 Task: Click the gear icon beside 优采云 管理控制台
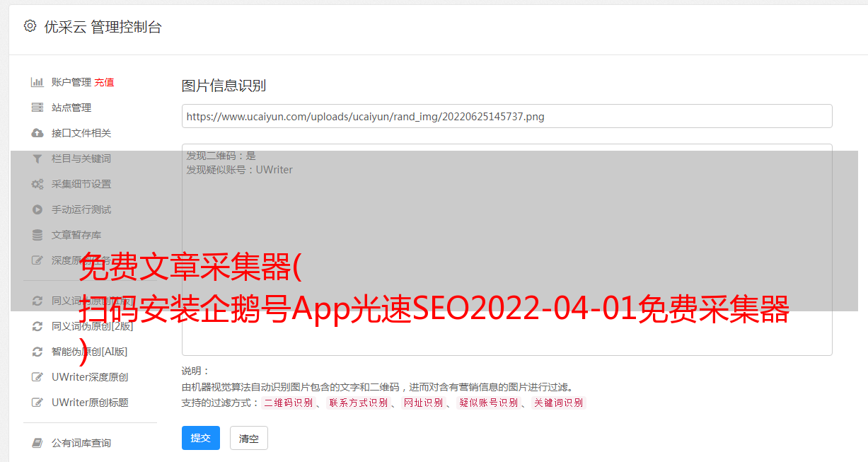pyautogui.click(x=30, y=26)
